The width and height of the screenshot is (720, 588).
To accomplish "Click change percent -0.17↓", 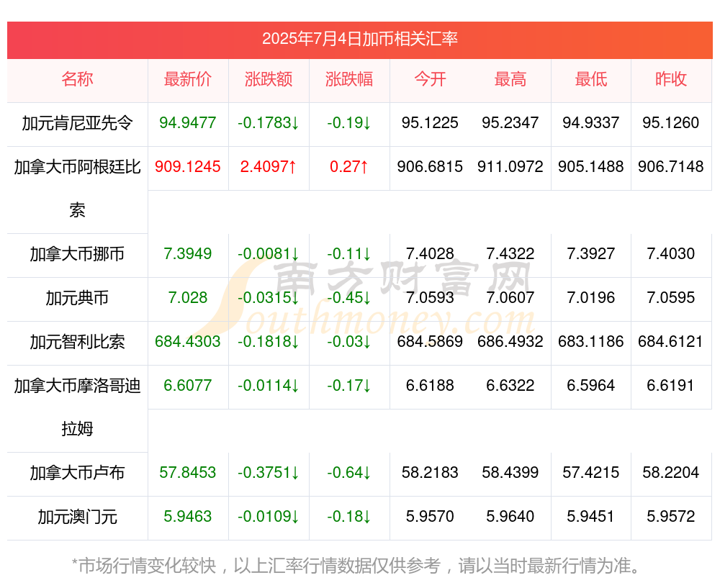I will coord(349,385).
